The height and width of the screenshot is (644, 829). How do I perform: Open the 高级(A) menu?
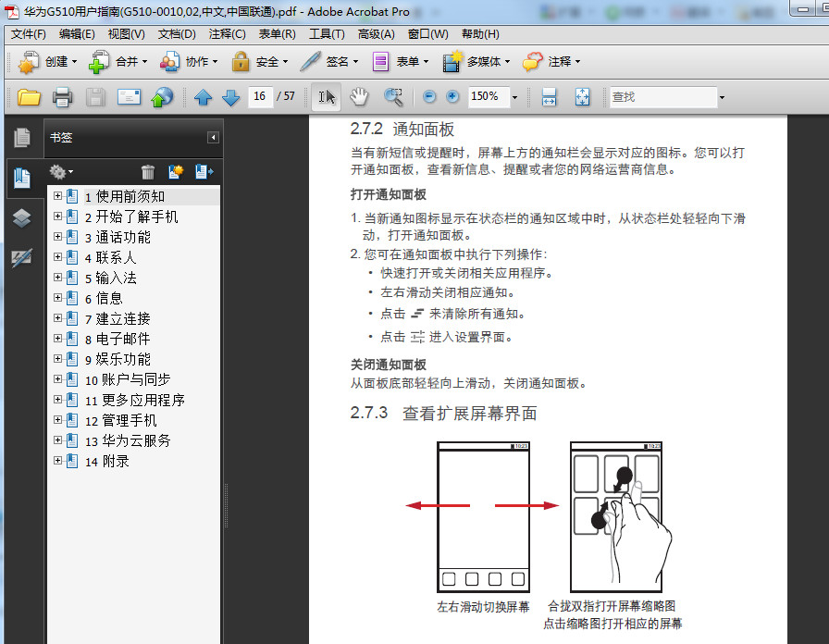[x=376, y=34]
